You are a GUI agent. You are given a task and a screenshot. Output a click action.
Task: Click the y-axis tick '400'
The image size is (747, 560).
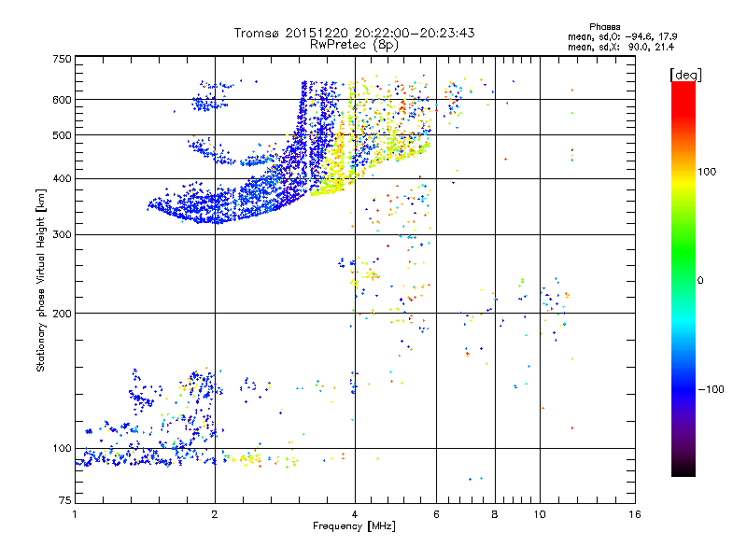coord(62,178)
